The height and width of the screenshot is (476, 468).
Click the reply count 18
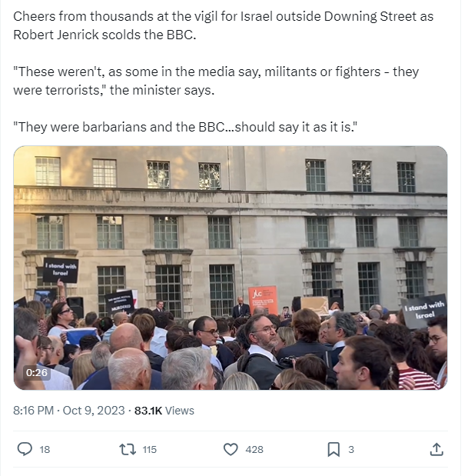tap(44, 450)
